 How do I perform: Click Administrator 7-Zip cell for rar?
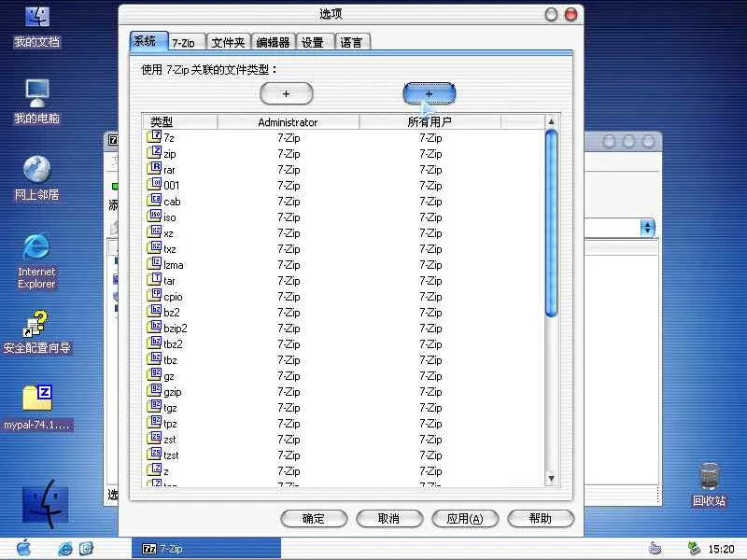coord(289,170)
